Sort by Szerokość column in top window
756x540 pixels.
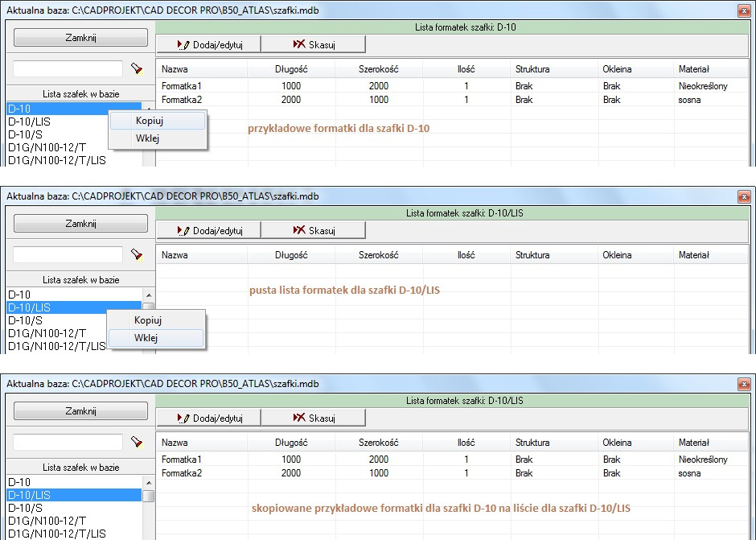click(x=379, y=69)
